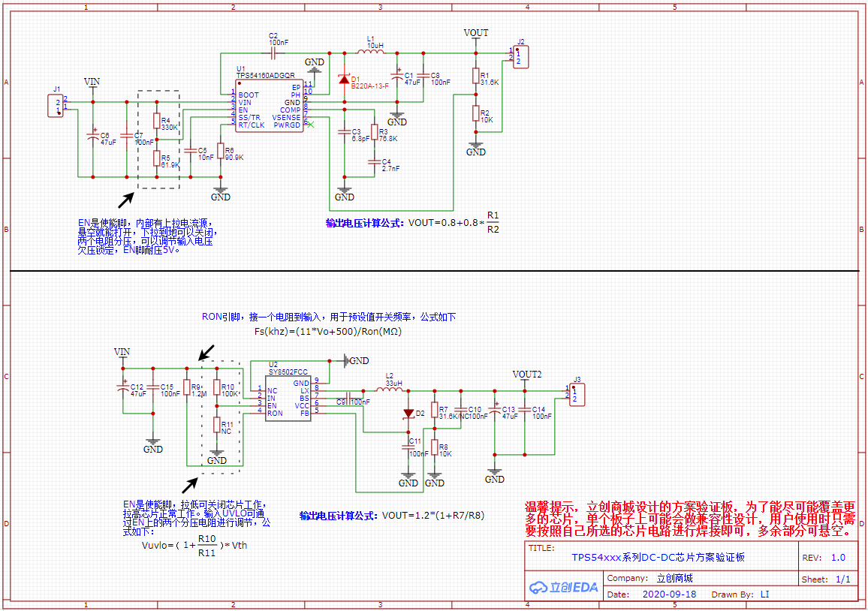This screenshot has height=611, width=868.
Task: Click the title text TPS54xxx系列DC-DC芯片方案验证板
Action: click(x=658, y=557)
